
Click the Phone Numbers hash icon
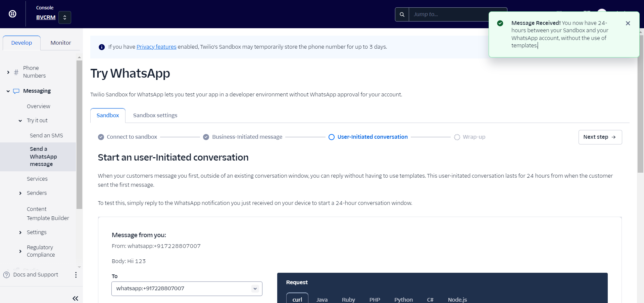[x=16, y=72]
